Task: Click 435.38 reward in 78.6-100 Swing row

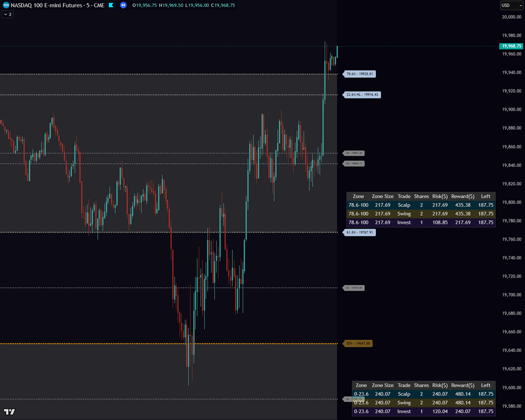Action: tap(463, 214)
